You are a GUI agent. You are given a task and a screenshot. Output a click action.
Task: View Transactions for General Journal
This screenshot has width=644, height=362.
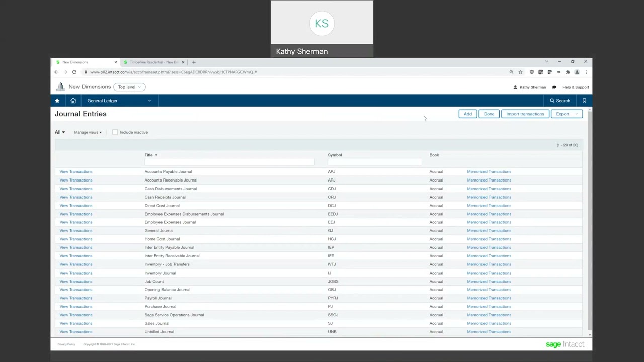[x=76, y=231]
